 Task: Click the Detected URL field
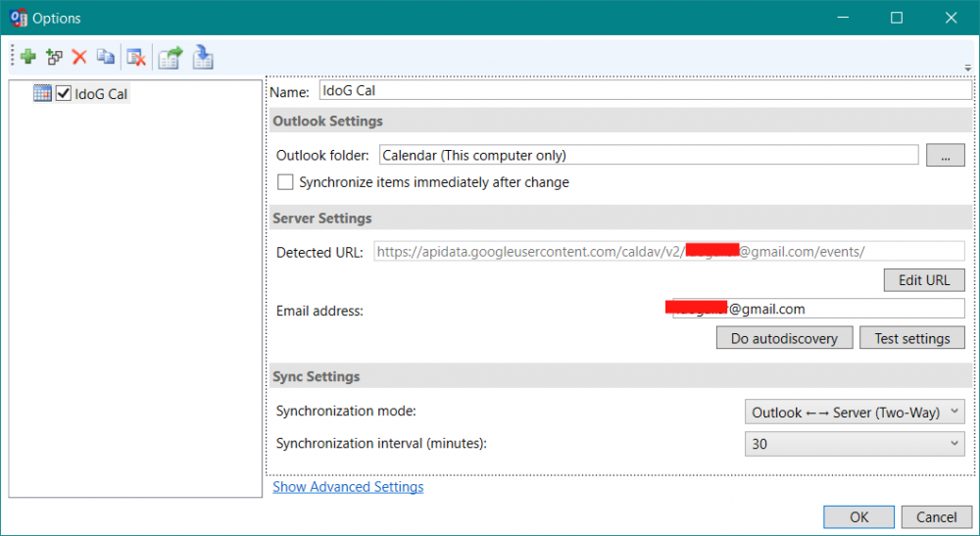(669, 251)
